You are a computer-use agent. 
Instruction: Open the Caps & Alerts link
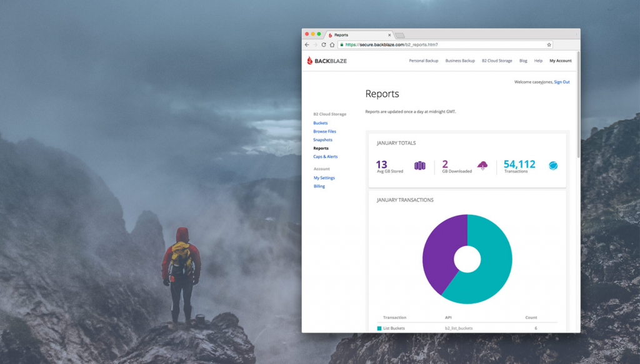point(325,157)
